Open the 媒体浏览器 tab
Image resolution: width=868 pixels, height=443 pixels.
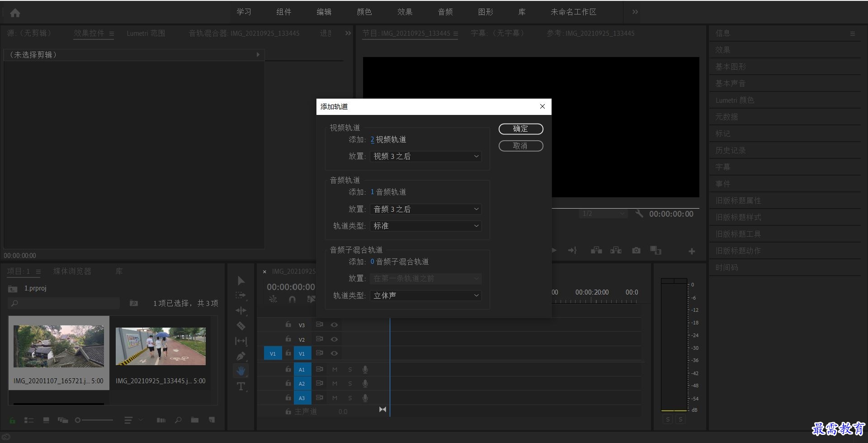tap(72, 271)
